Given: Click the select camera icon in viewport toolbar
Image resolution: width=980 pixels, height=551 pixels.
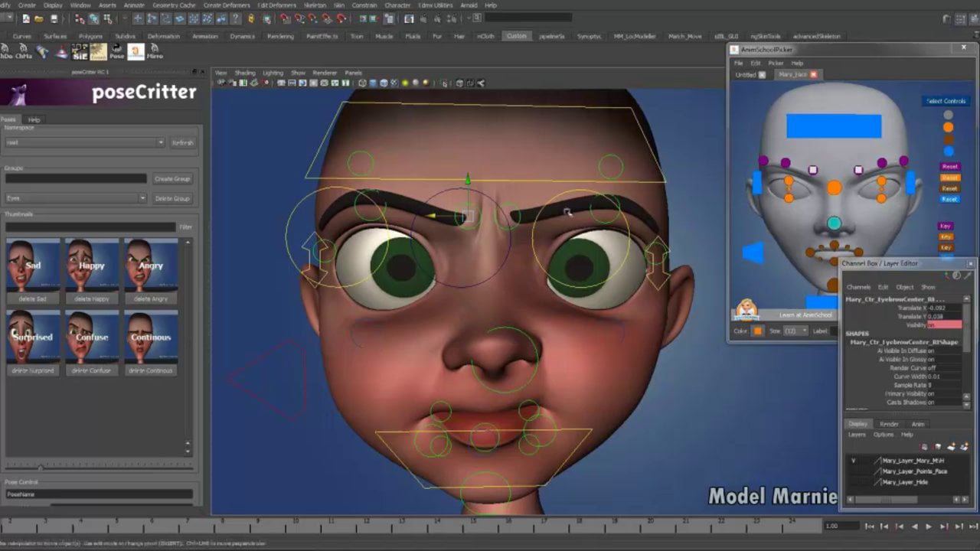Looking at the screenshot, I should pos(221,83).
